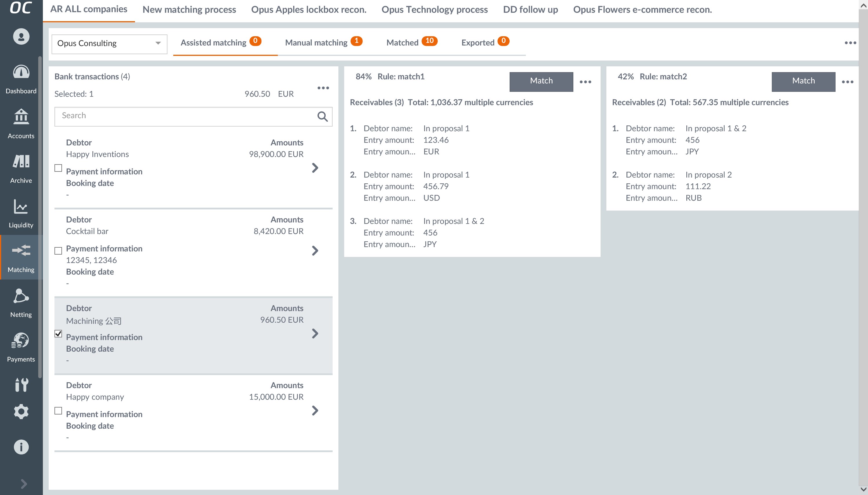Open the match1 proposal options menu
868x495 pixels.
point(585,82)
